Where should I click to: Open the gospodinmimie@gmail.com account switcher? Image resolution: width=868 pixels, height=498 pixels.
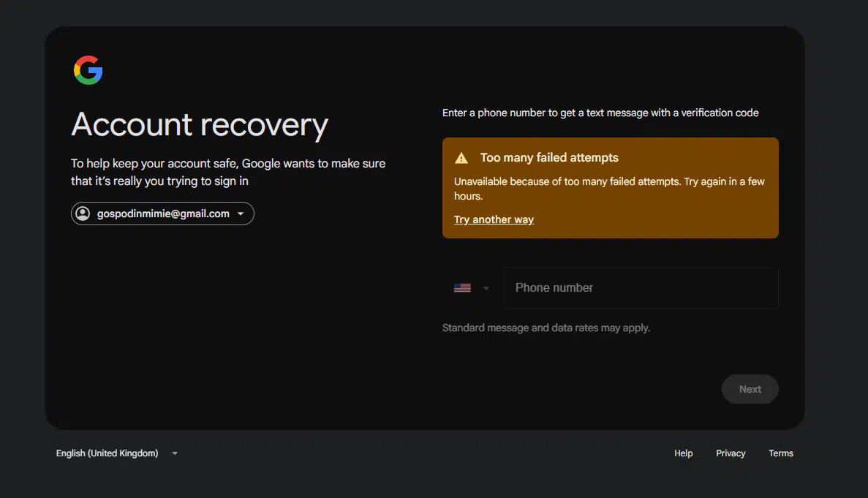(162, 214)
